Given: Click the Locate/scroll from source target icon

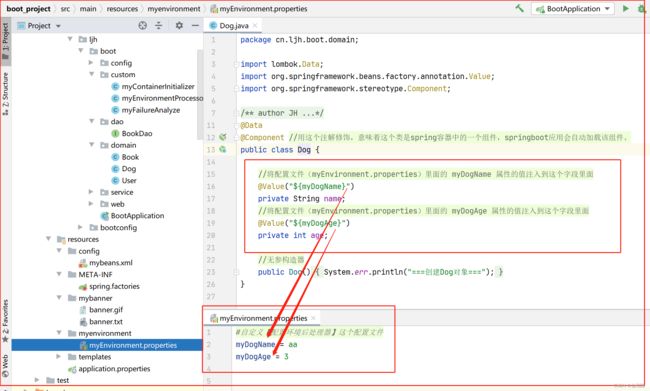Looking at the screenshot, I should point(143,26).
